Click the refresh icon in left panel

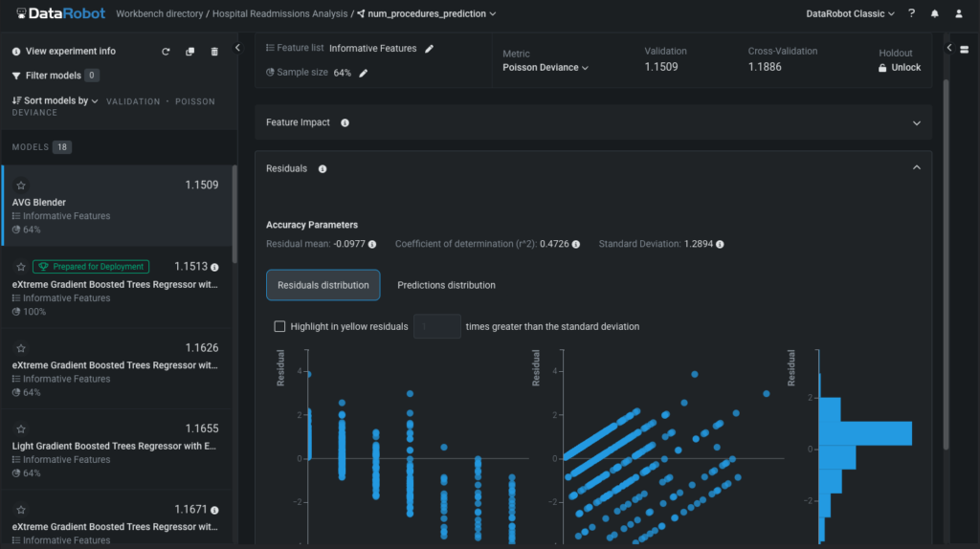click(x=166, y=52)
